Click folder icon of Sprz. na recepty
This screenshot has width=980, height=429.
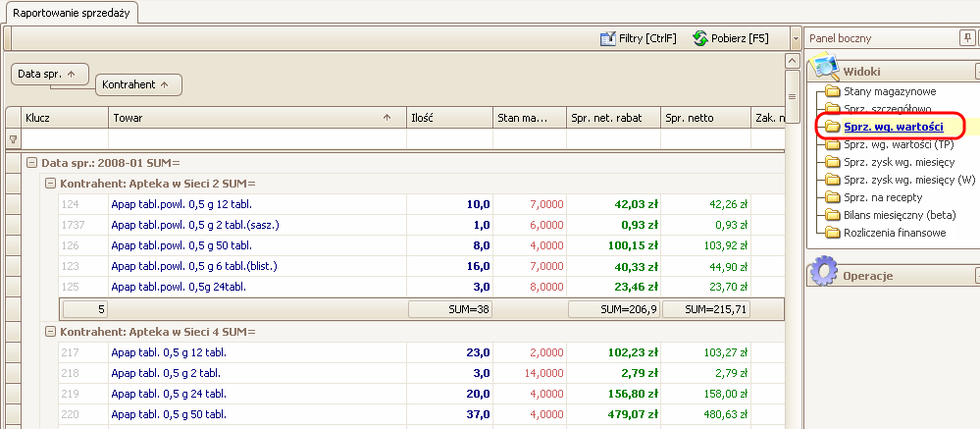click(x=832, y=197)
